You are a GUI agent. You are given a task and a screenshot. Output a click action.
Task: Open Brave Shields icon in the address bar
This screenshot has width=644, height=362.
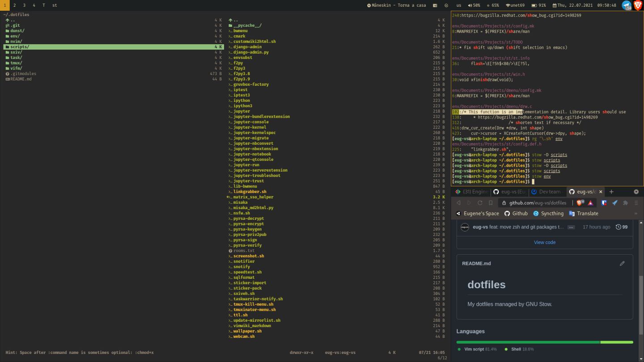tap(579, 202)
